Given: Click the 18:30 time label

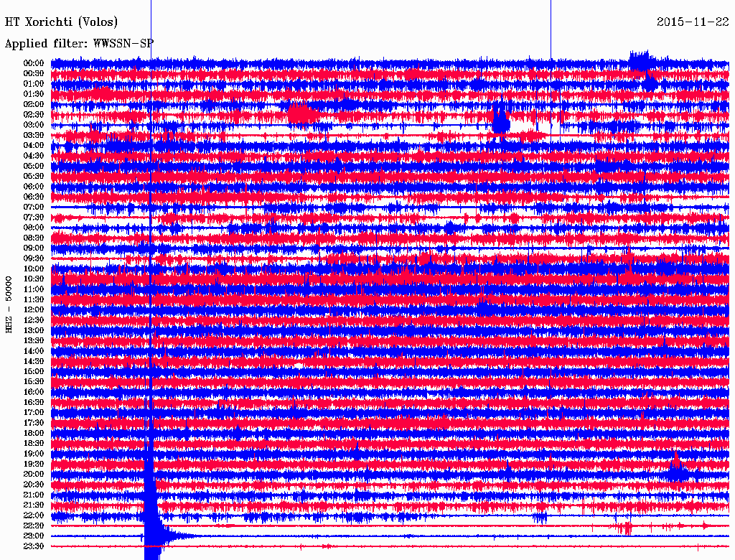Looking at the screenshot, I should 33,443.
